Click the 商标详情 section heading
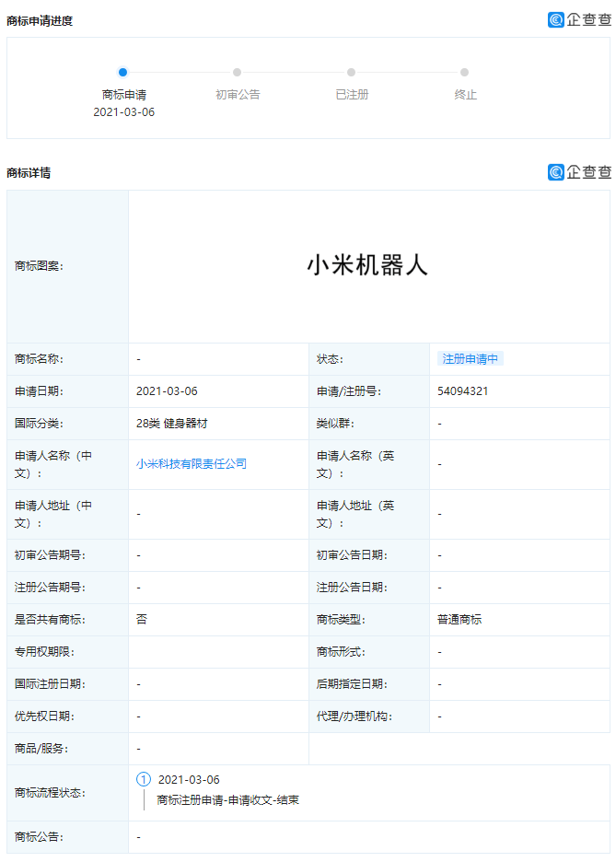Viewport: 616px width, 862px height. (29, 172)
